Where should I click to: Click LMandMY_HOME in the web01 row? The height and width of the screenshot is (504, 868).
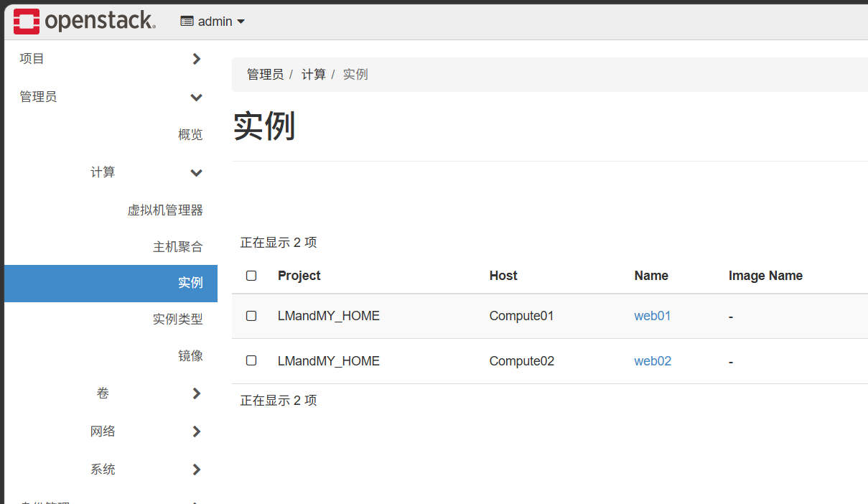tap(329, 316)
